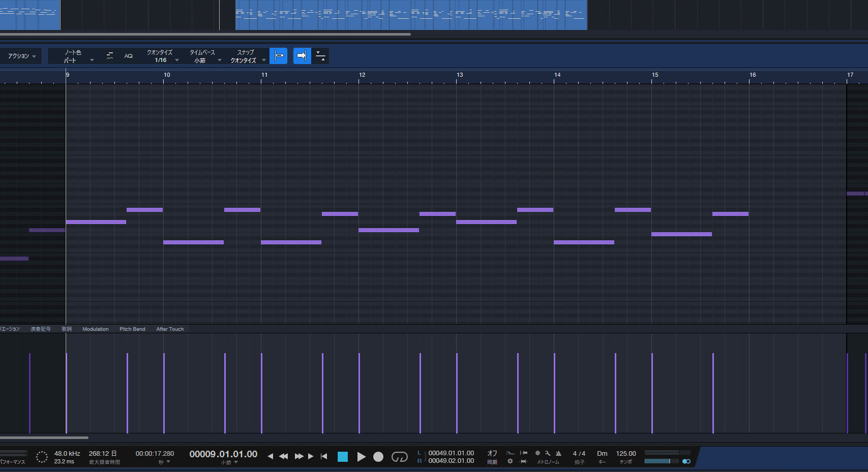Switch to the Modulation automation tab

pyautogui.click(x=96, y=329)
